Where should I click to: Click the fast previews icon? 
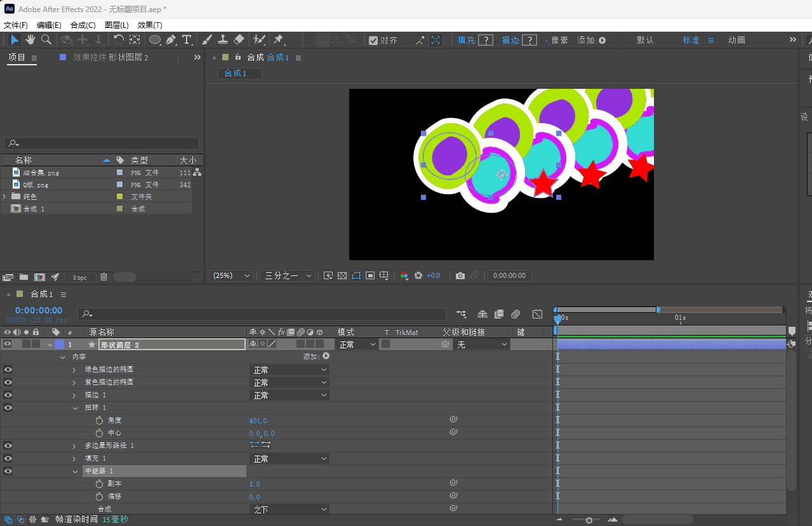(x=328, y=276)
